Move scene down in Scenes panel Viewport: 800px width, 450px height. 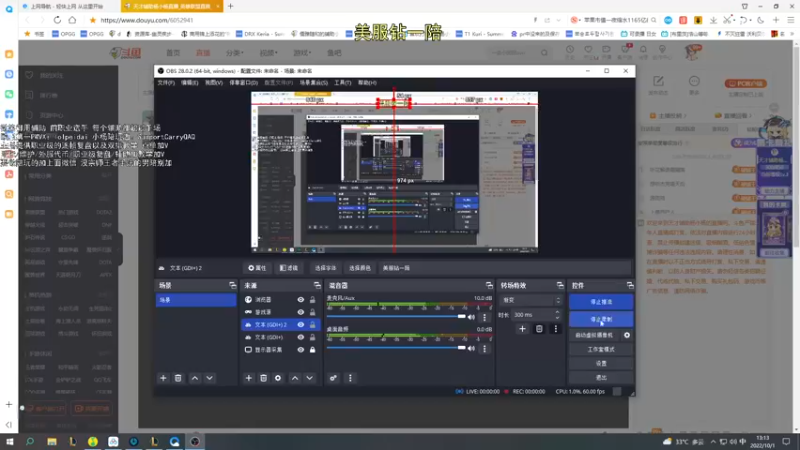click(x=210, y=378)
